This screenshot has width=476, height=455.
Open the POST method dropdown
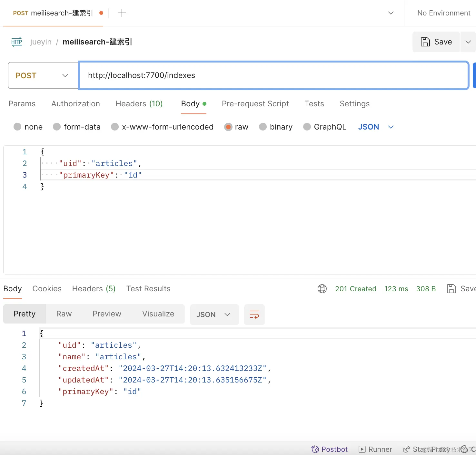coord(43,75)
